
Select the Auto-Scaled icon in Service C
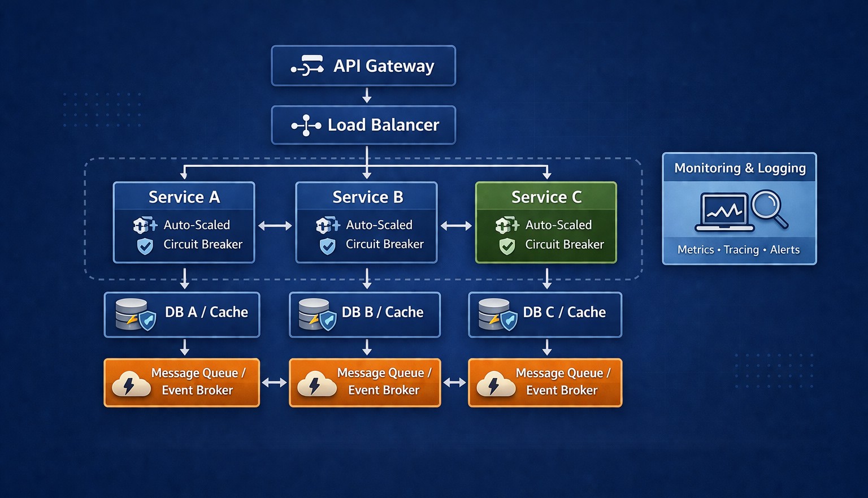click(507, 225)
